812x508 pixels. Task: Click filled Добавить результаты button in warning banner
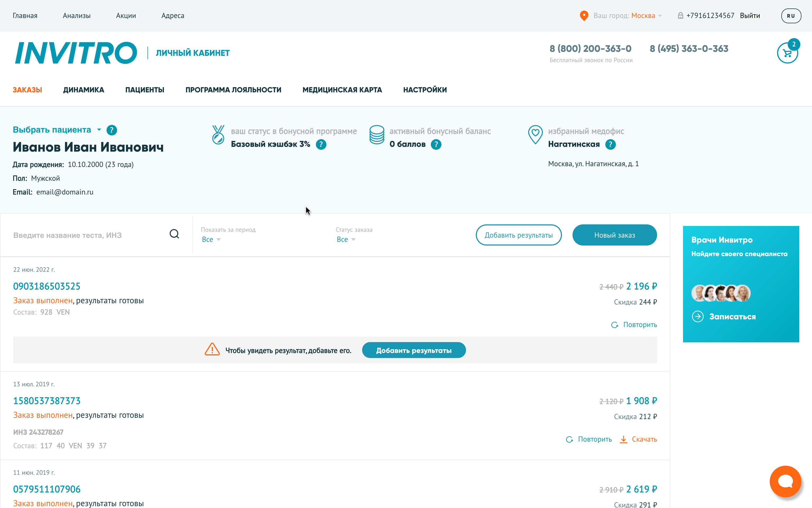pyautogui.click(x=414, y=350)
